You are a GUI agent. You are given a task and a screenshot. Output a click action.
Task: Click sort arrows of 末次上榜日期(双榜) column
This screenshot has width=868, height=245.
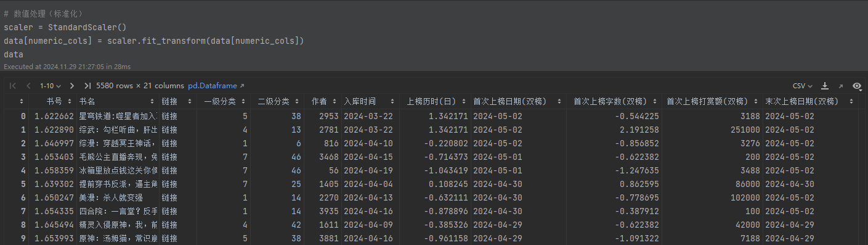point(851,101)
